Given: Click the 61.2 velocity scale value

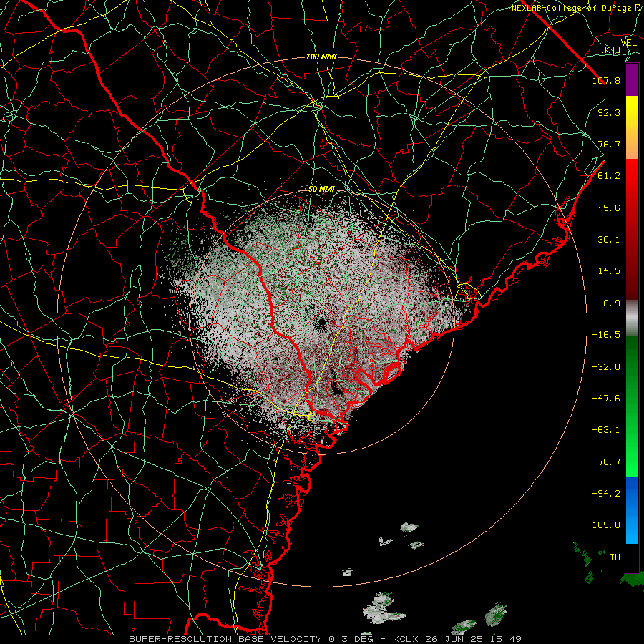Looking at the screenshot, I should (609, 176).
